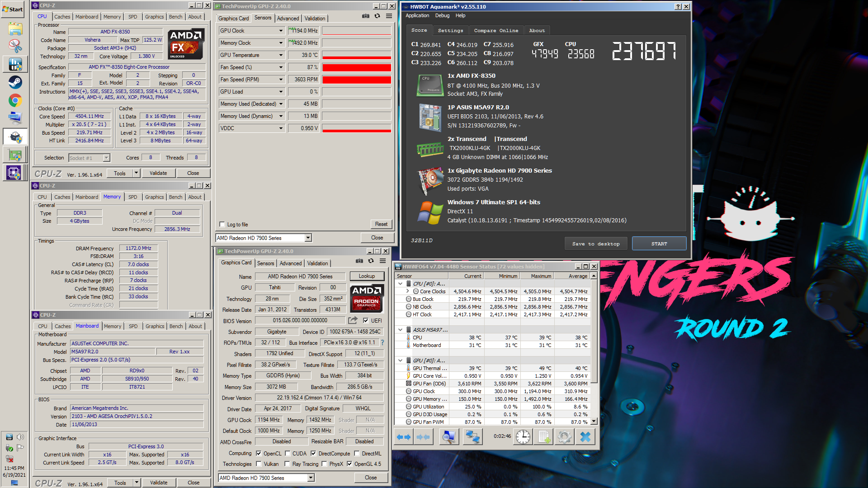
Task: Click HWiNFO scrollbar down arrow
Action: (594, 421)
